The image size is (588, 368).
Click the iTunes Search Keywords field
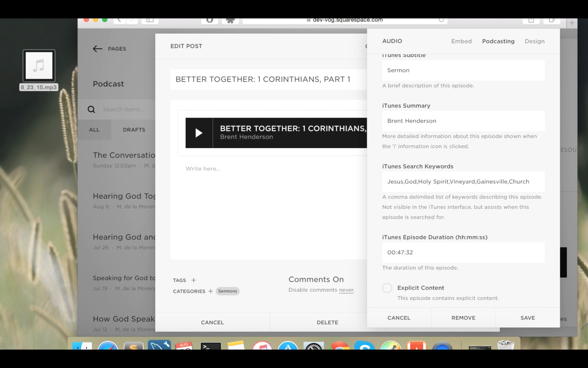pyautogui.click(x=463, y=182)
